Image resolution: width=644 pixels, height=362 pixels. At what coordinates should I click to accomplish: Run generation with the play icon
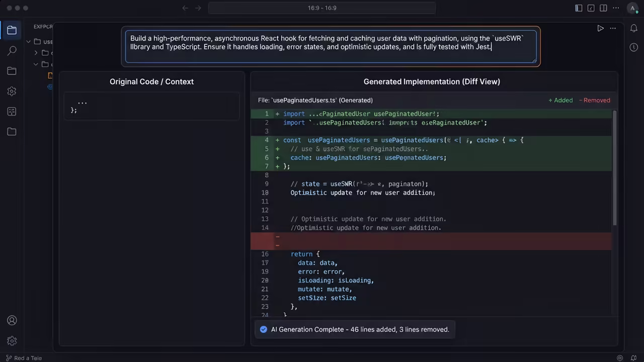click(600, 28)
